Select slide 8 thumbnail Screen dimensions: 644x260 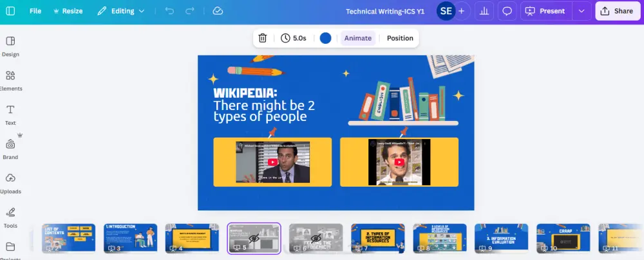(x=440, y=238)
